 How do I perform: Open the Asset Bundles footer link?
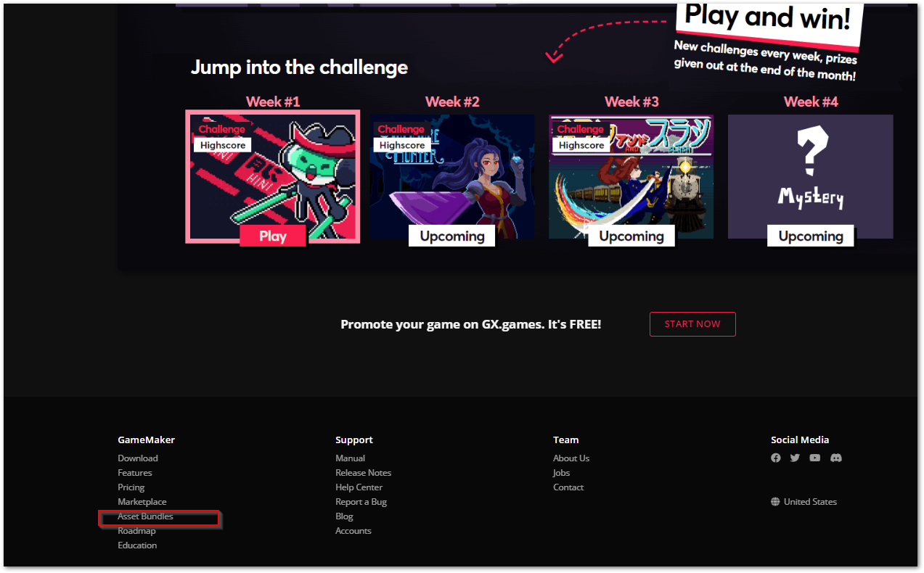(146, 516)
